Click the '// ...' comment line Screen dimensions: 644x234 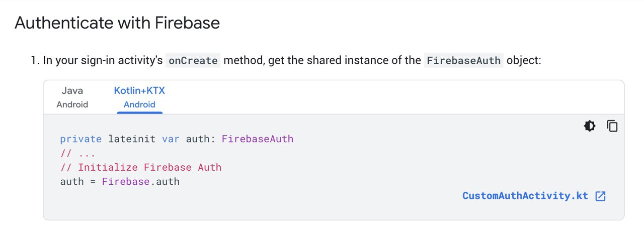tap(77, 153)
